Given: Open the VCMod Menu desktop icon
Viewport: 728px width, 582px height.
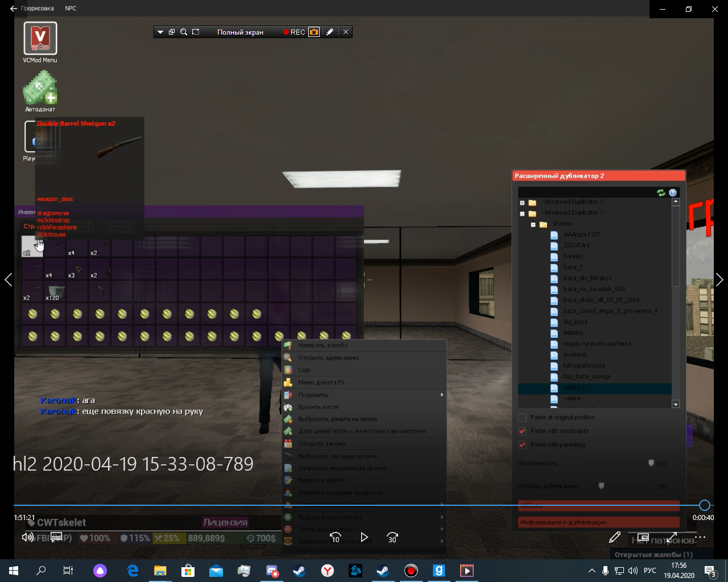Looking at the screenshot, I should coord(40,39).
